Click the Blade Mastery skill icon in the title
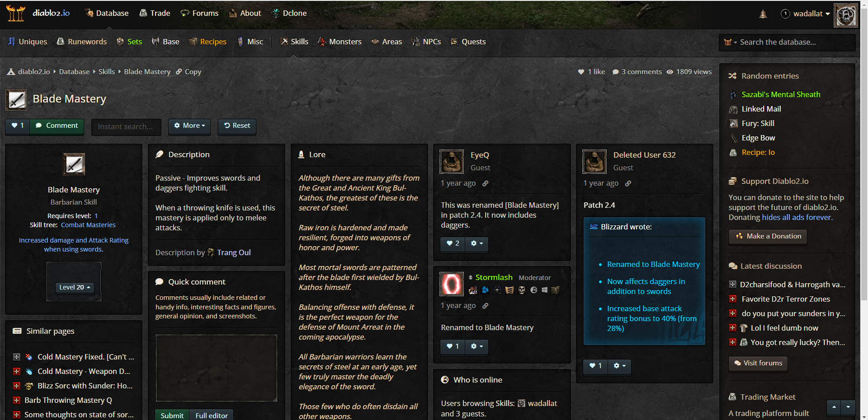This screenshot has width=868, height=420. coord(16,100)
